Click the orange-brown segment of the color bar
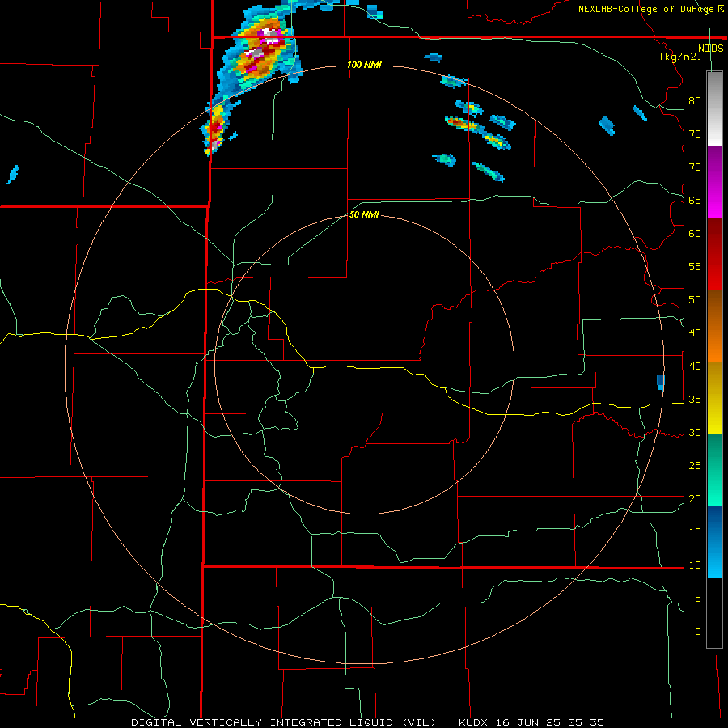728x728 pixels. [714, 325]
